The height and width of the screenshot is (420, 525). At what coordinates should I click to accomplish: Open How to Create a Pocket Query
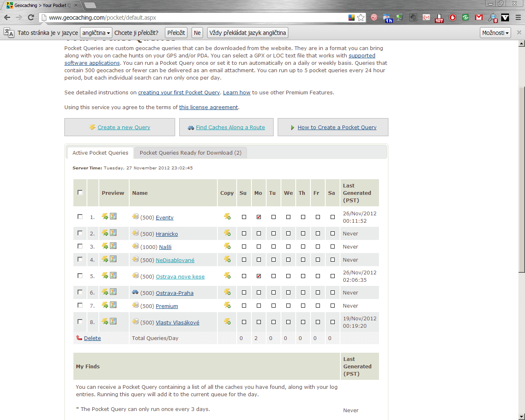click(337, 127)
